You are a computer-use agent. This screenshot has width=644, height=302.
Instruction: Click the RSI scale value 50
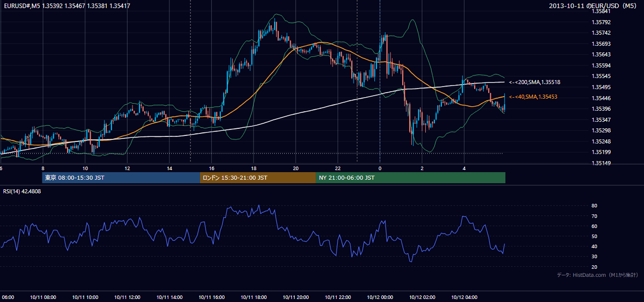pyautogui.click(x=594, y=236)
